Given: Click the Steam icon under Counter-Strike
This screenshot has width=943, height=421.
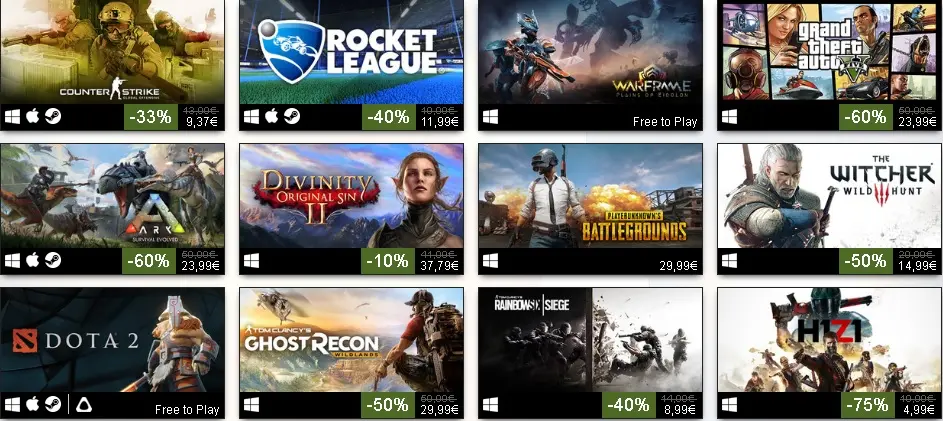Looking at the screenshot, I should (x=53, y=116).
